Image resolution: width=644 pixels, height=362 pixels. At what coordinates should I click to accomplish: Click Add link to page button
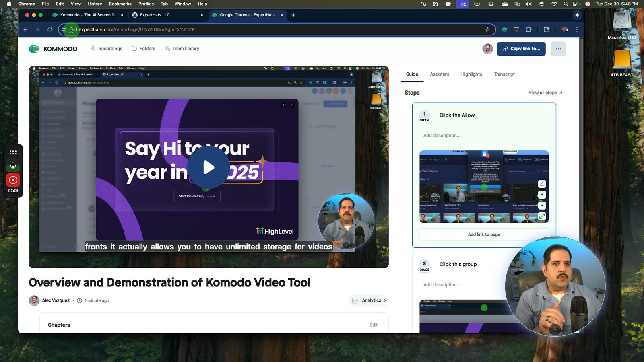[484, 234]
